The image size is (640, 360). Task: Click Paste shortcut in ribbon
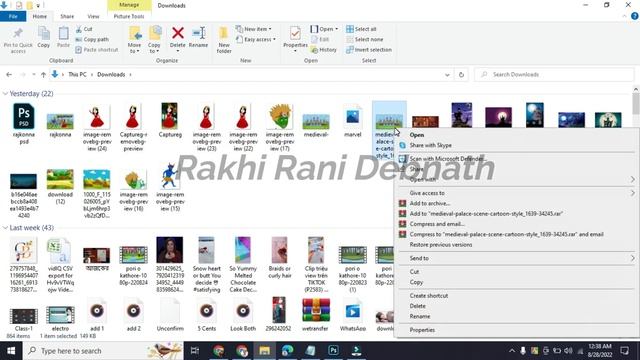point(97,49)
